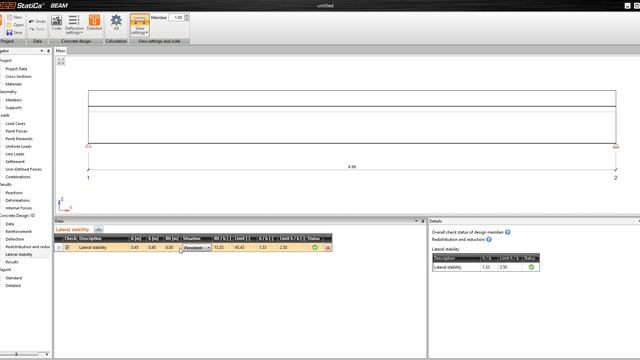Screen dimensions: 640x360
Task: Select Line Loads in the tree
Action: tap(15, 154)
